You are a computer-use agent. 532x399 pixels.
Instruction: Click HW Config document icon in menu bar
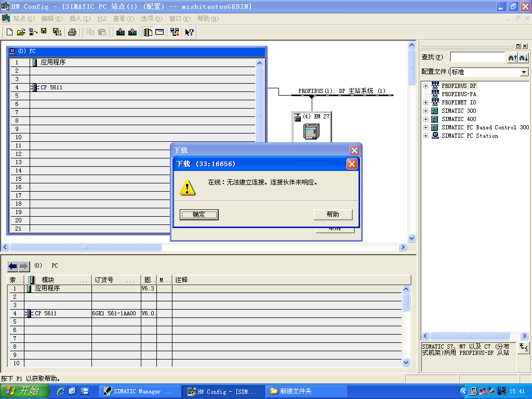click(x=6, y=18)
